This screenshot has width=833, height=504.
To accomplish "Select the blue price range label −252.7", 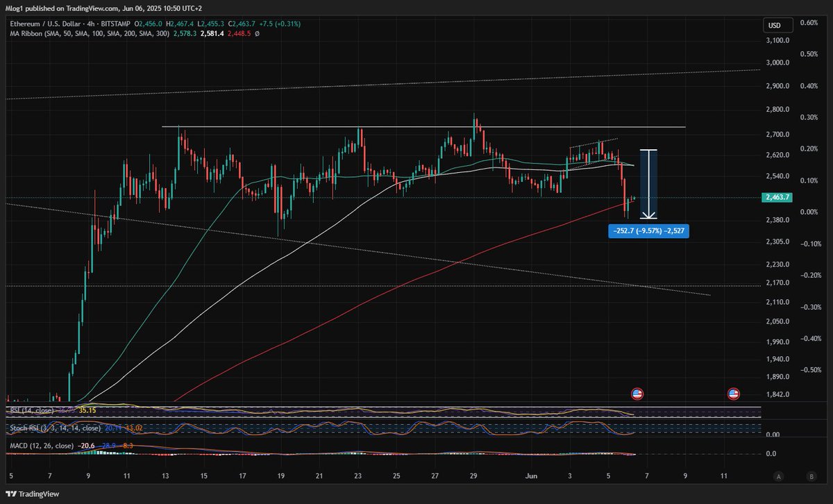I will click(x=648, y=230).
